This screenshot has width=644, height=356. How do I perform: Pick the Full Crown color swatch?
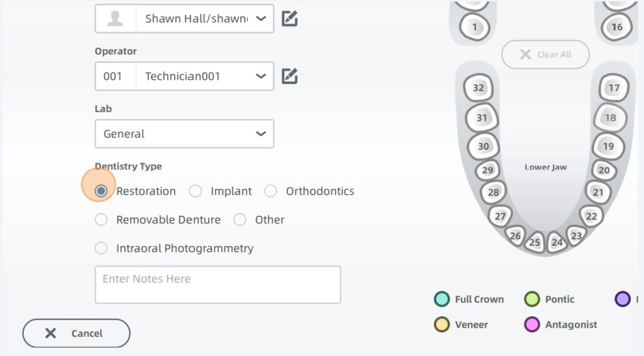point(442,299)
